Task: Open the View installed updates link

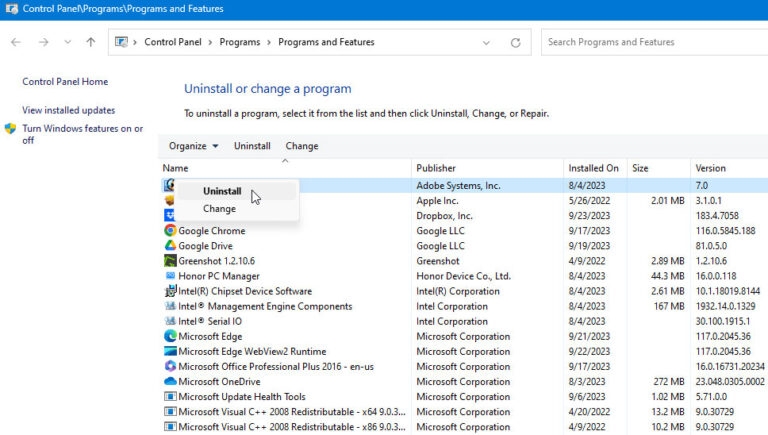Action: (x=68, y=110)
